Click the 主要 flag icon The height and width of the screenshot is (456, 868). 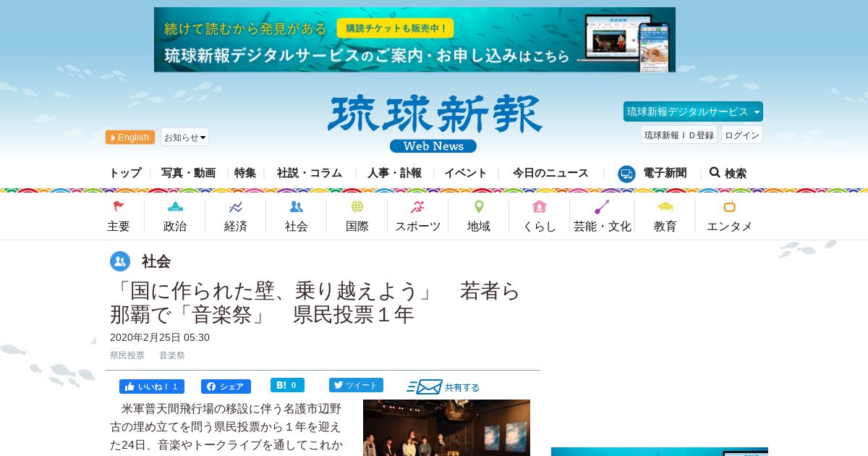119,207
